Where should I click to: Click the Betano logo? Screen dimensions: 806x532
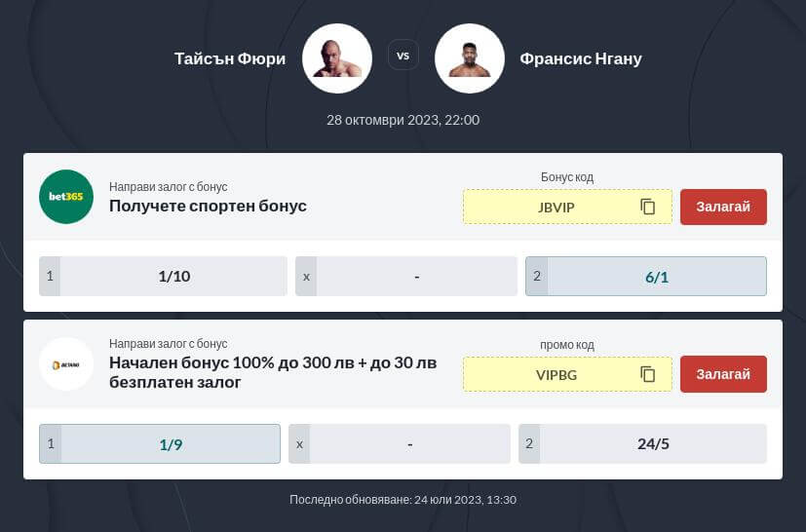point(66,364)
